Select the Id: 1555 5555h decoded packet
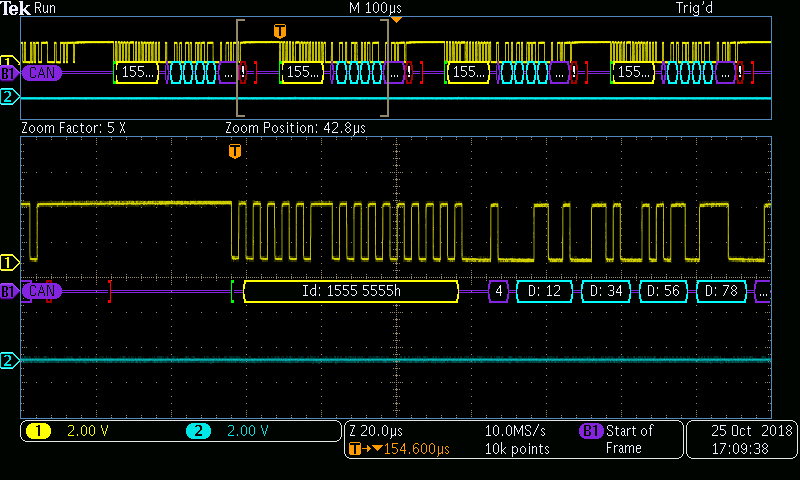This screenshot has height=480, width=800. (351, 291)
